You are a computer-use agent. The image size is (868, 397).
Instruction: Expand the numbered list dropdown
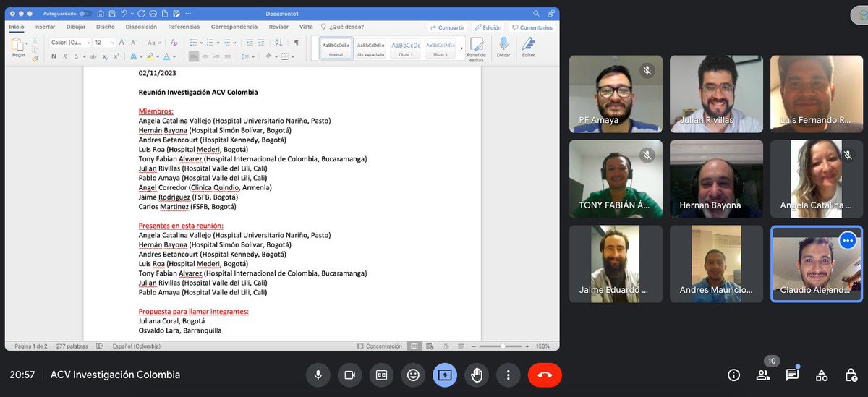[217, 43]
